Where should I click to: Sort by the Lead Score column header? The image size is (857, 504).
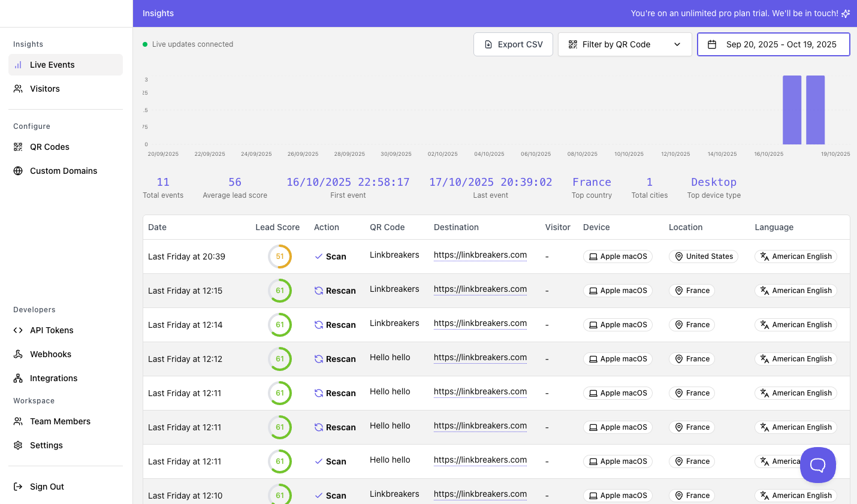[x=277, y=227]
